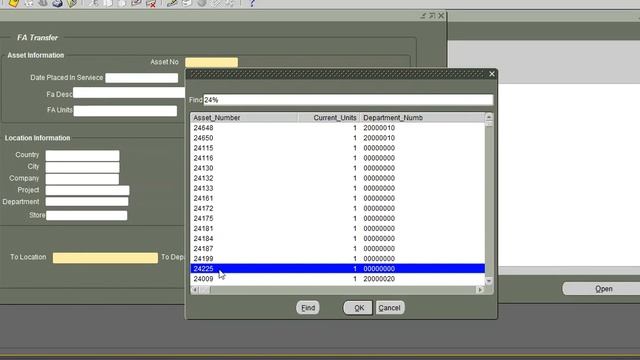Close the asset list popup dialog

[491, 74]
